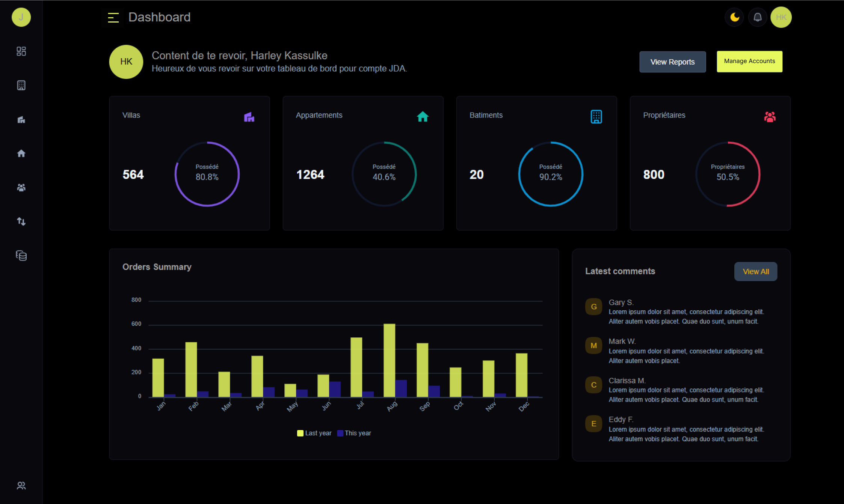Open the notifications bell
Image resolution: width=844 pixels, height=504 pixels.
[x=758, y=17]
